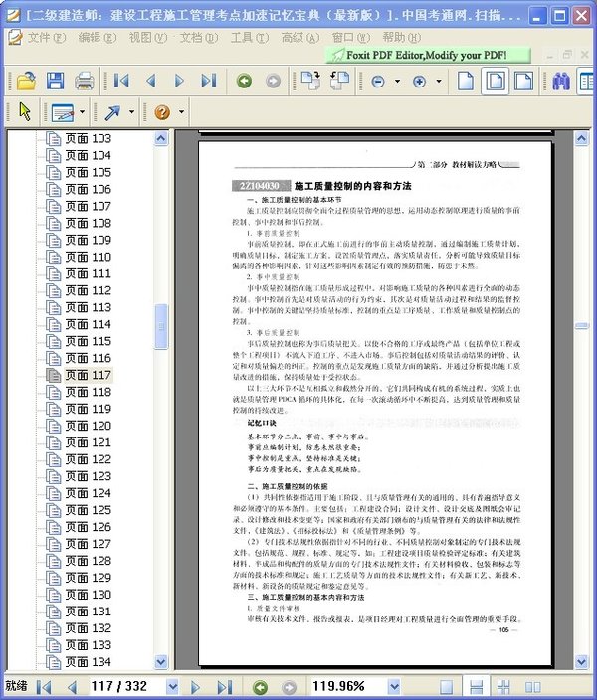The height and width of the screenshot is (700, 597).
Task: Status bar gray next view button
Action: pos(290,687)
